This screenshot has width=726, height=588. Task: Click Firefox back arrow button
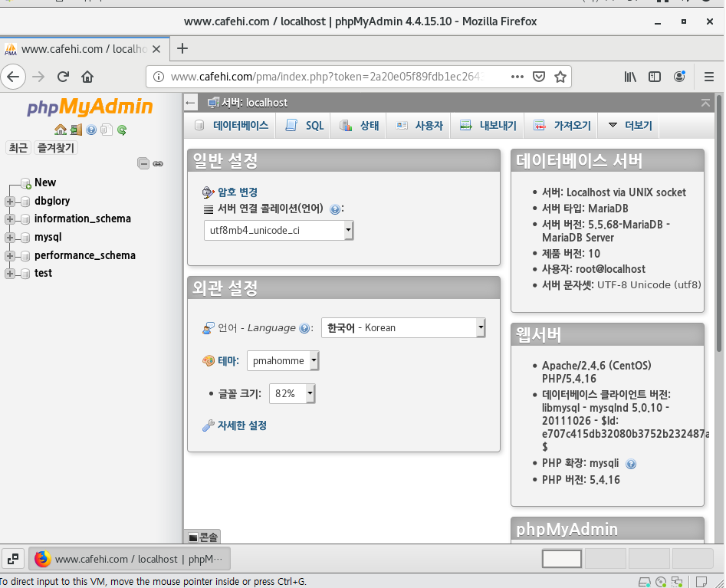pos(13,77)
